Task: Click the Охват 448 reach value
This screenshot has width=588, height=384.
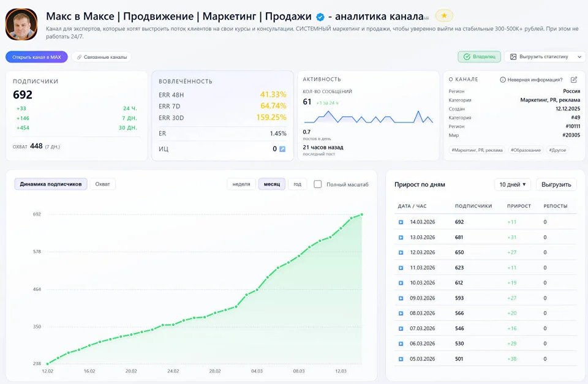Action: pyautogui.click(x=36, y=146)
